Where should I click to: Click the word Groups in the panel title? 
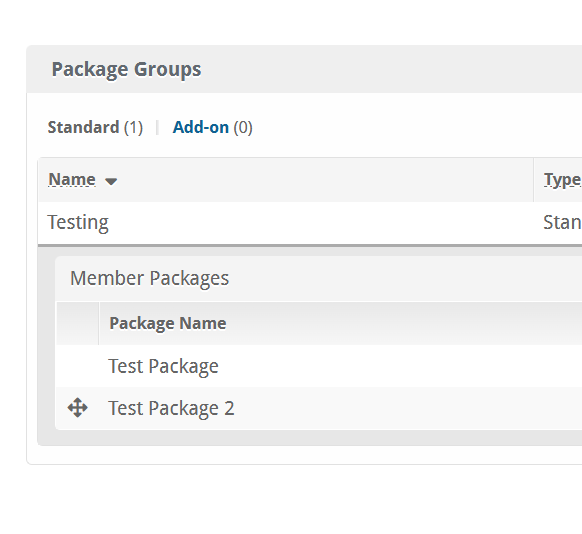[167, 69]
